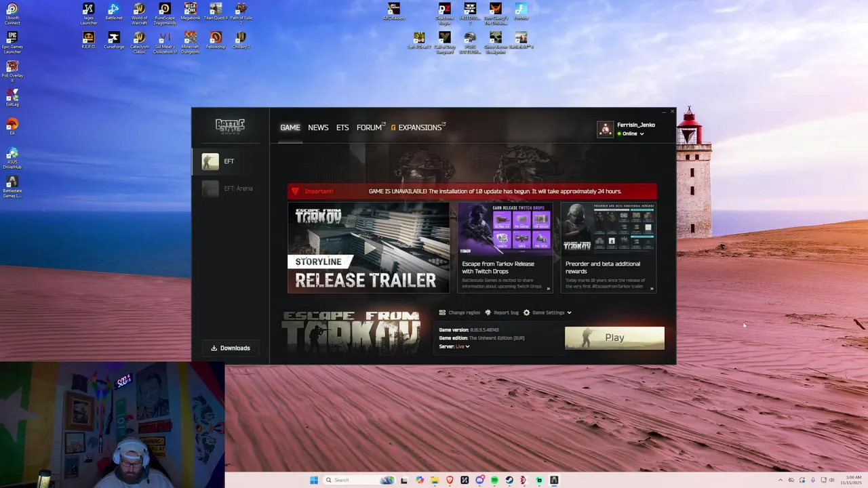This screenshot has width=868, height=488.
Task: Open Fellowship desktop shortcut
Action: (216, 41)
